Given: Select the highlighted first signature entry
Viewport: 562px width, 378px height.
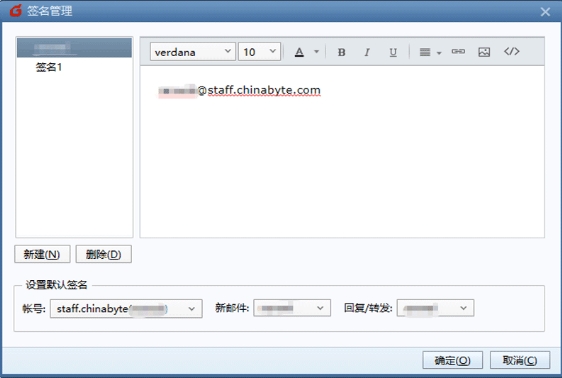Looking at the screenshot, I should (x=74, y=48).
